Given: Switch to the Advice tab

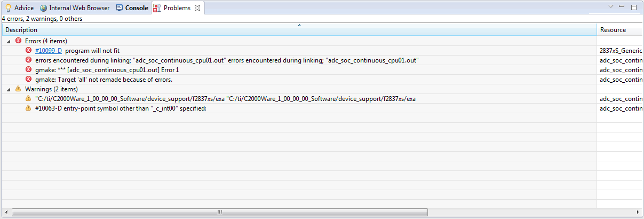Looking at the screenshot, I should (19, 8).
